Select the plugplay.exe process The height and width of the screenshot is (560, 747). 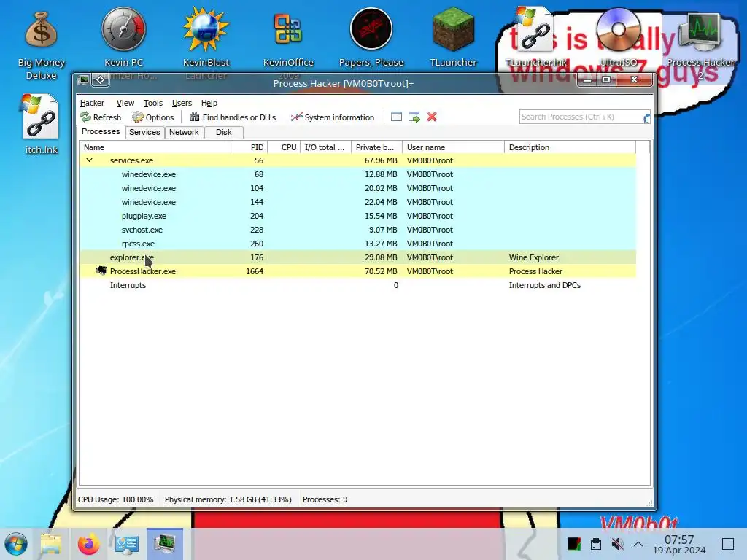(357, 216)
